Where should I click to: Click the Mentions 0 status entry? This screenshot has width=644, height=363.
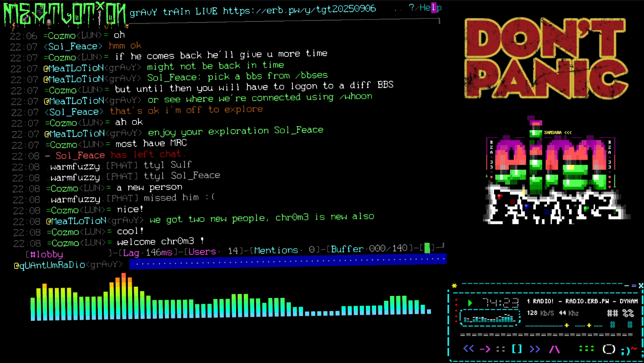tap(284, 250)
